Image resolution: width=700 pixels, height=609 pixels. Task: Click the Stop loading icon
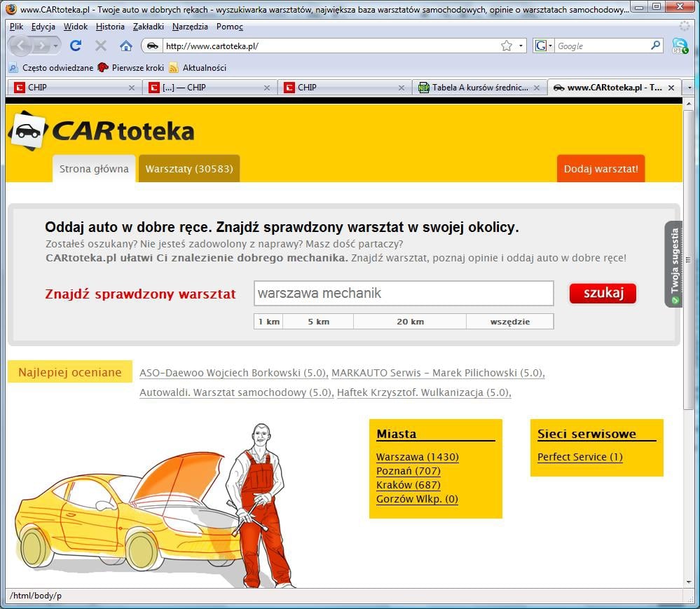point(100,45)
